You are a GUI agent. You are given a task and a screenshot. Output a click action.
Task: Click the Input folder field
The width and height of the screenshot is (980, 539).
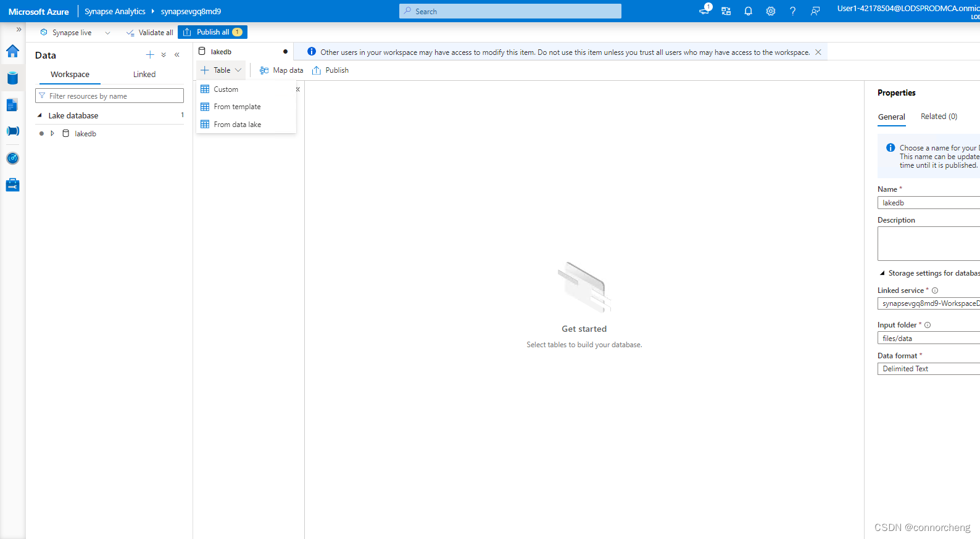click(x=929, y=338)
